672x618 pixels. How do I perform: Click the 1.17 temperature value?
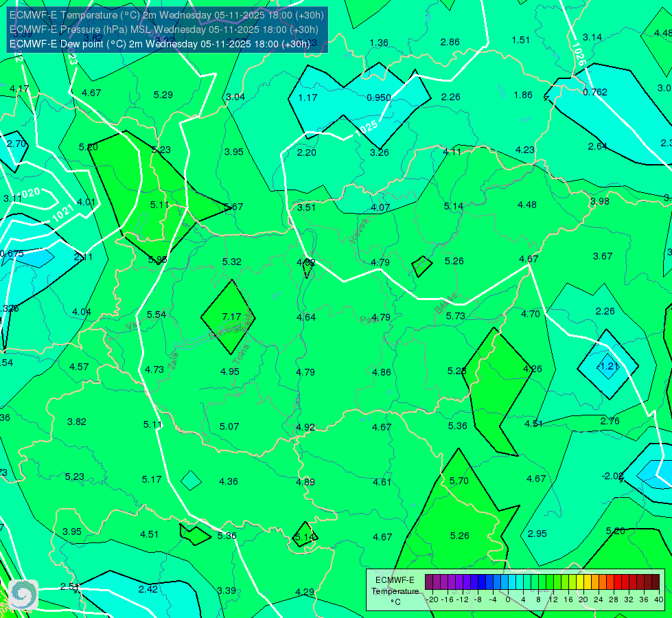[x=308, y=98]
